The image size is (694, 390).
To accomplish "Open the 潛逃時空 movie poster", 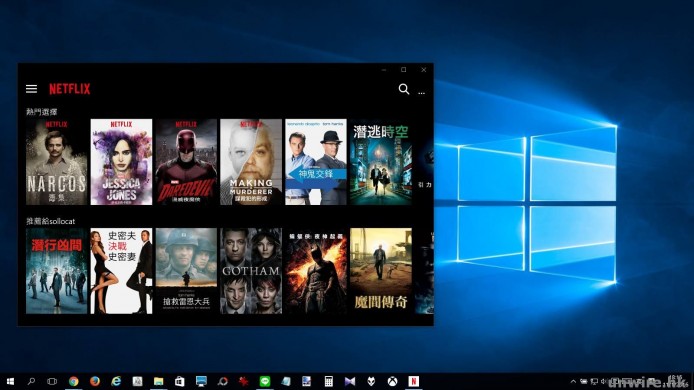I will (x=381, y=162).
